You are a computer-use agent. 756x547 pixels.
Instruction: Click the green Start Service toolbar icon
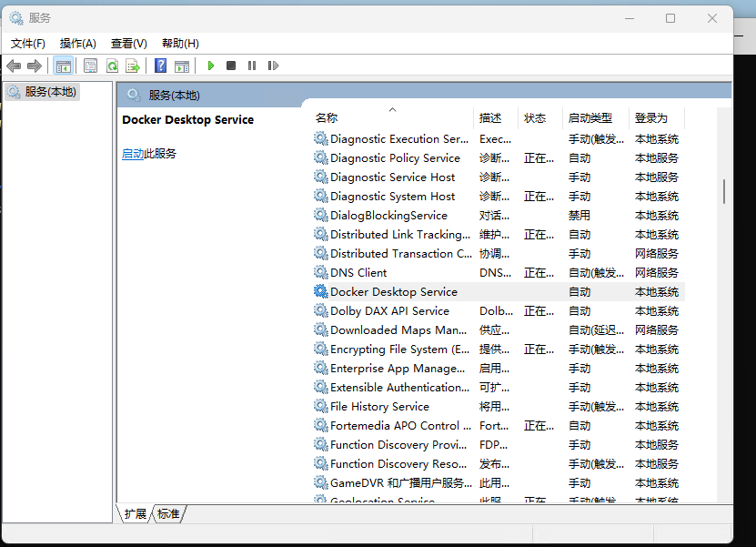[x=211, y=66]
